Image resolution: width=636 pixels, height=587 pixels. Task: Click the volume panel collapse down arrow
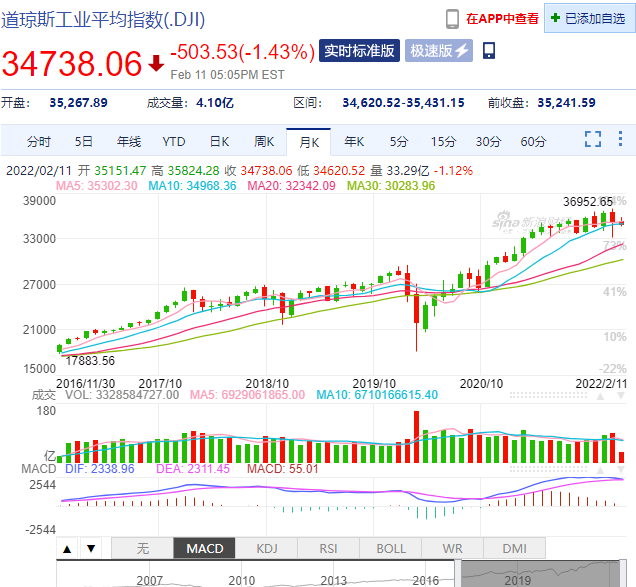621,396
